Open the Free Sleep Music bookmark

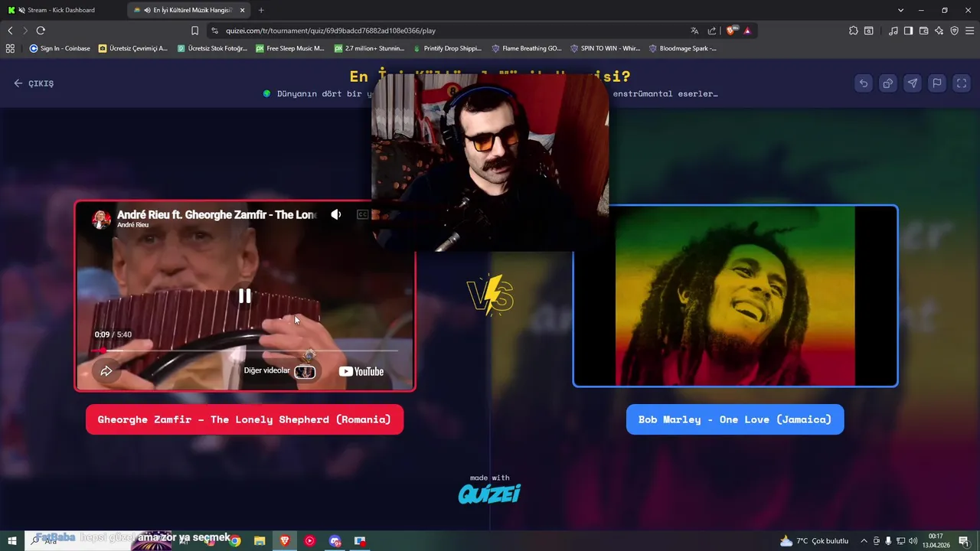point(290,48)
